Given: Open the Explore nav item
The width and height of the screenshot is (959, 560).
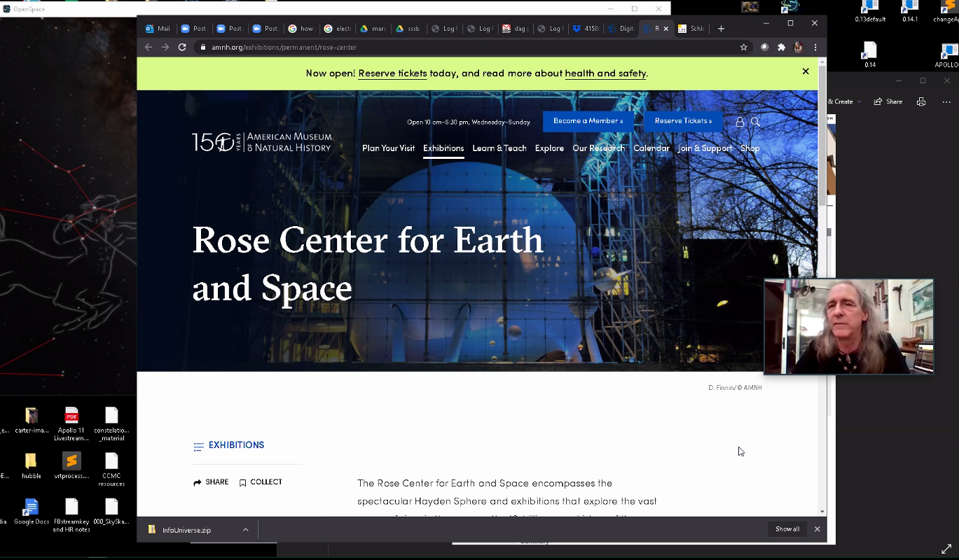Looking at the screenshot, I should click(x=549, y=148).
